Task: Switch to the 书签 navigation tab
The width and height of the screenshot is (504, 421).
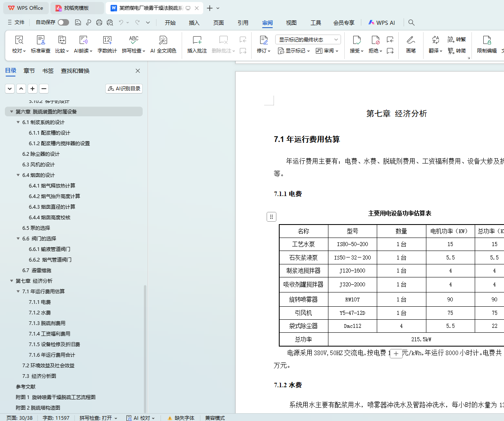Action: (x=48, y=71)
